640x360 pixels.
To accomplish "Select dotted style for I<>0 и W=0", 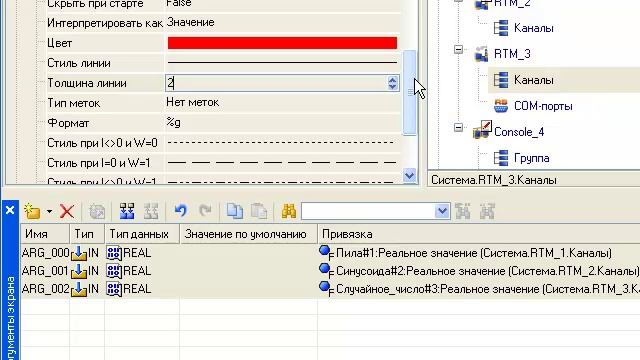I will (282, 143).
